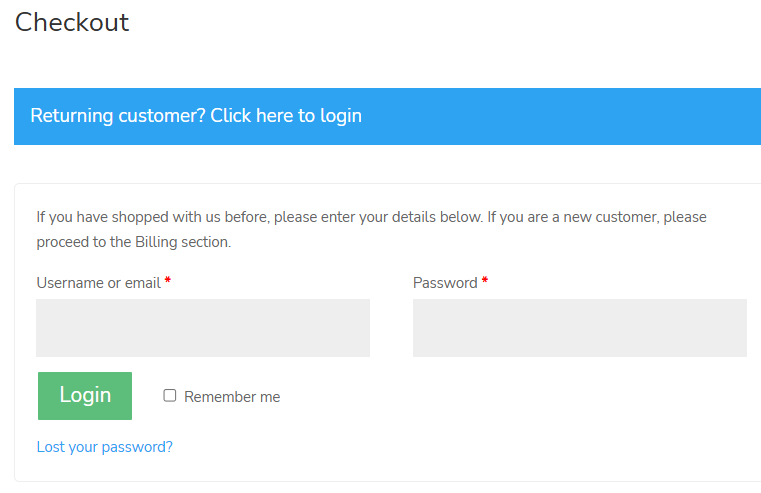This screenshot has width=761, height=493.
Task: Click the Username or email label
Action: tap(99, 283)
